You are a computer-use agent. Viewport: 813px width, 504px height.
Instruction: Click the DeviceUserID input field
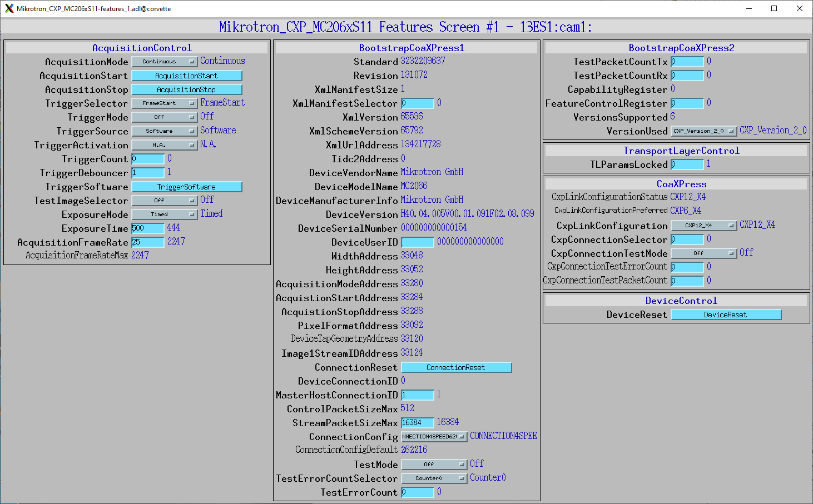coord(418,242)
